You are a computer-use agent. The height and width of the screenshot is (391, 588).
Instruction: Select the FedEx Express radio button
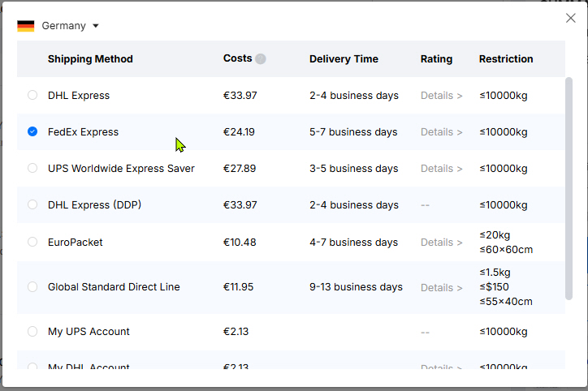pyautogui.click(x=32, y=131)
